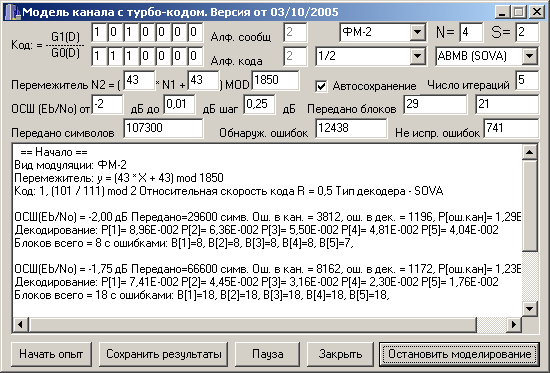Click the "Блоков всего = 18" log line
This screenshot has width=550, height=373.
[x=202, y=295]
